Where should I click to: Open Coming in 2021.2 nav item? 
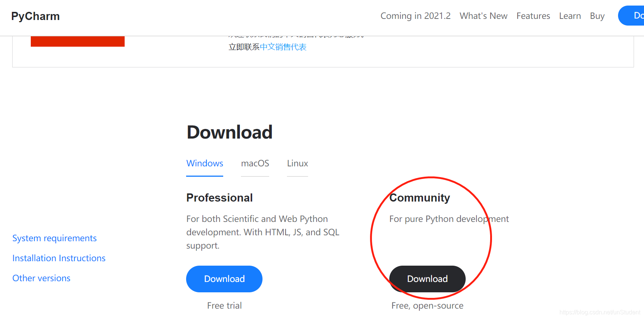click(415, 16)
